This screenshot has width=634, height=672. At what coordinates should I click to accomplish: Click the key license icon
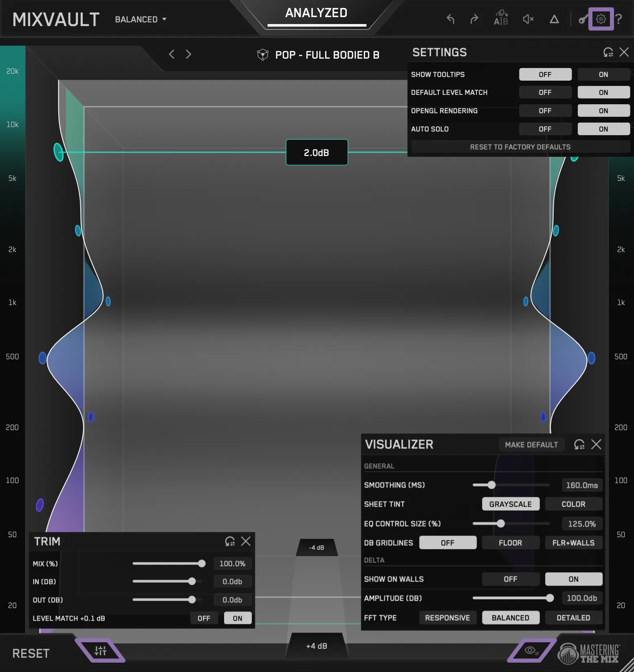[x=583, y=19]
